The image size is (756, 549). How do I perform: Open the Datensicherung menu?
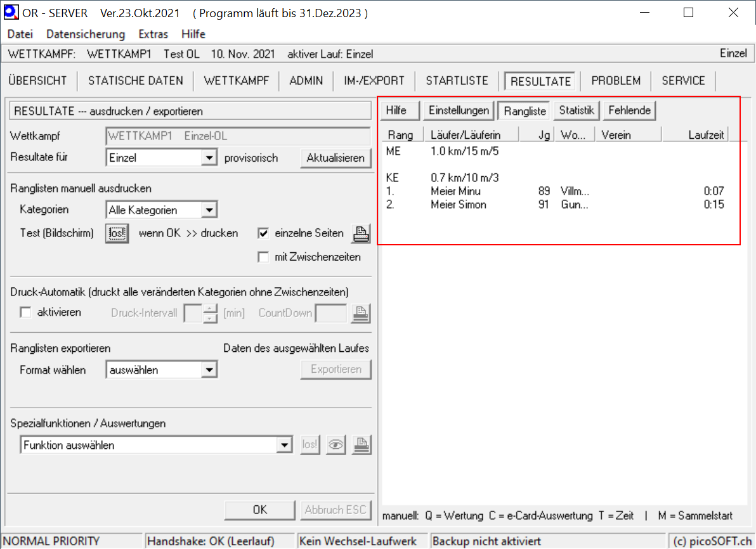point(86,34)
